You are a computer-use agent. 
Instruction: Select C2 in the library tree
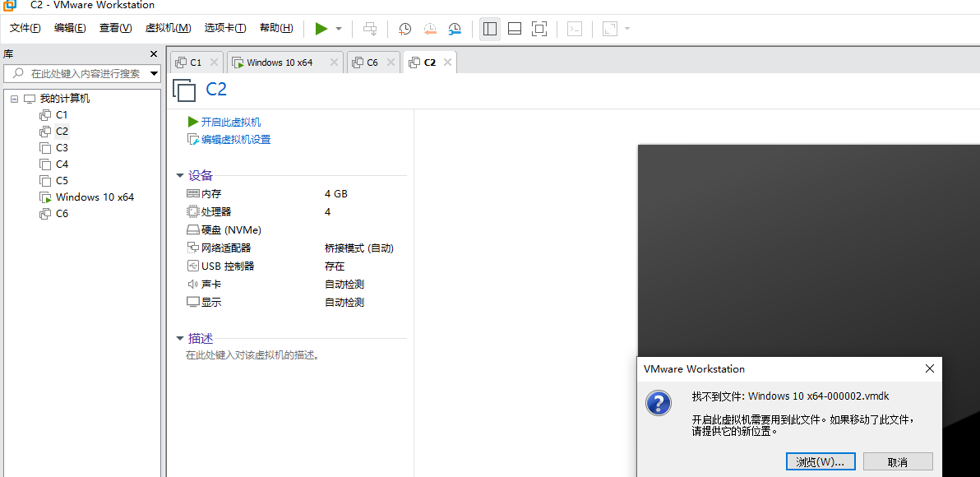point(61,132)
